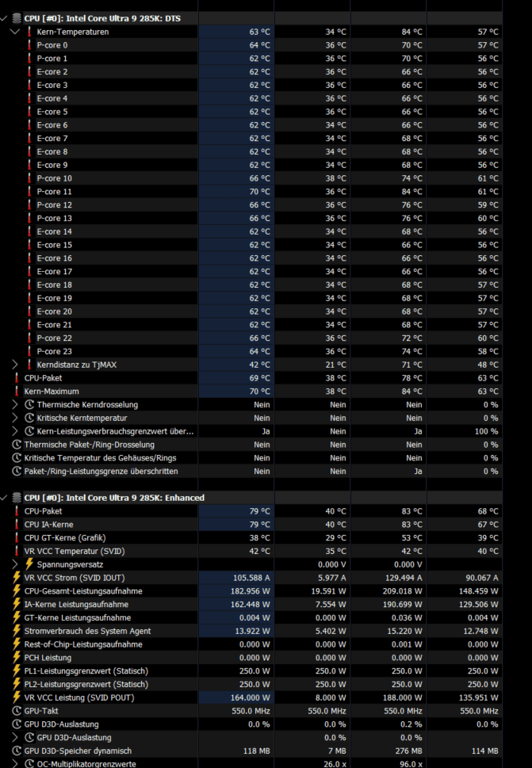Click clock icon beside Paket-/Ring-Leistungsgrenze überschritten

coord(17,472)
